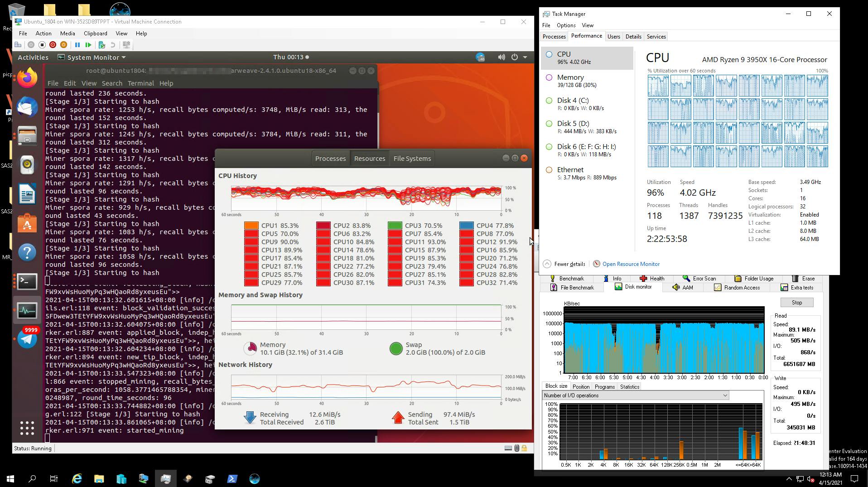Click the Turn Off (black square) VM button
The width and height of the screenshot is (868, 487).
coord(42,45)
